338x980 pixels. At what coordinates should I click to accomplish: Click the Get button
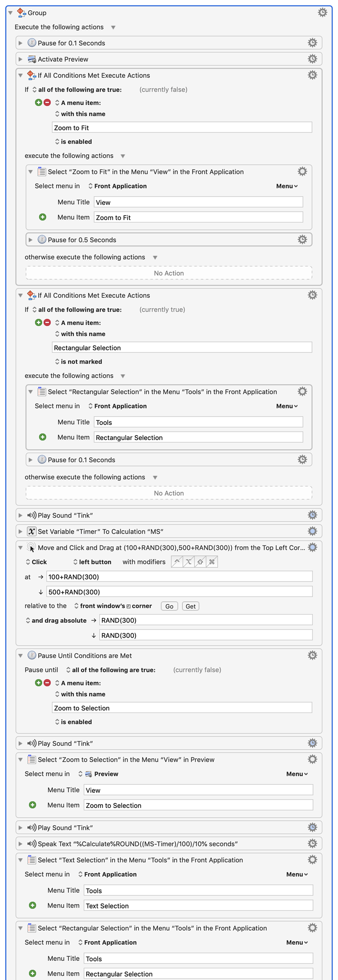coord(191,606)
